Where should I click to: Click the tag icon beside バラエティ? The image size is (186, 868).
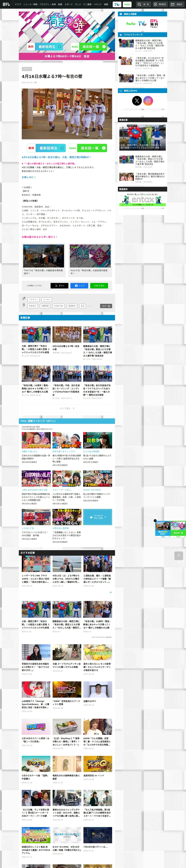pyautogui.click(x=24, y=299)
